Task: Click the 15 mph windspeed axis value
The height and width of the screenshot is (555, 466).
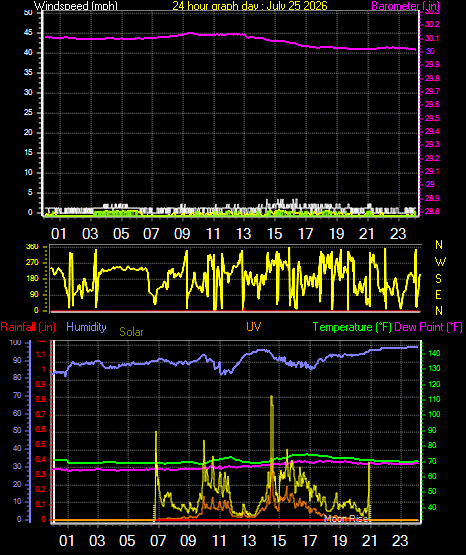Action: [x=28, y=153]
